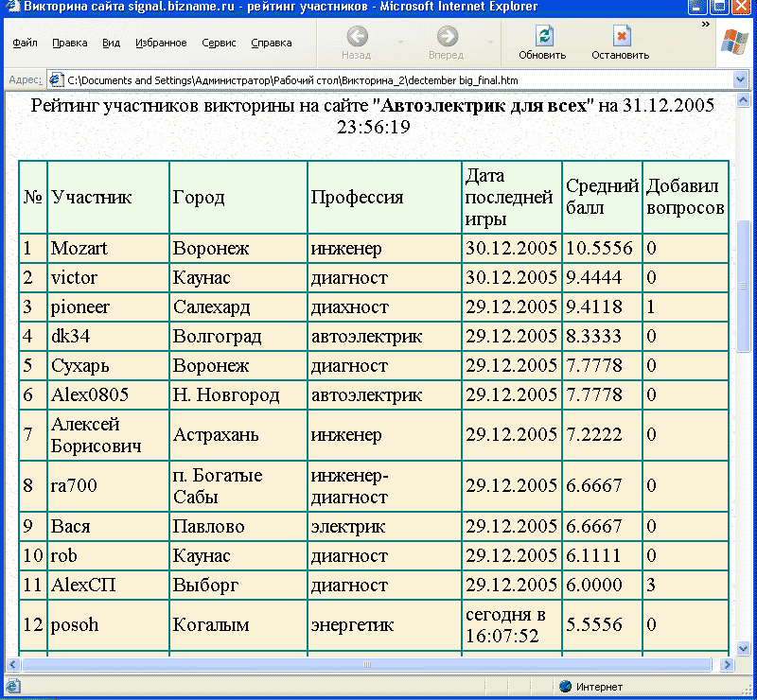Click the participant name victor
The height and width of the screenshot is (700, 757).
[x=74, y=277]
